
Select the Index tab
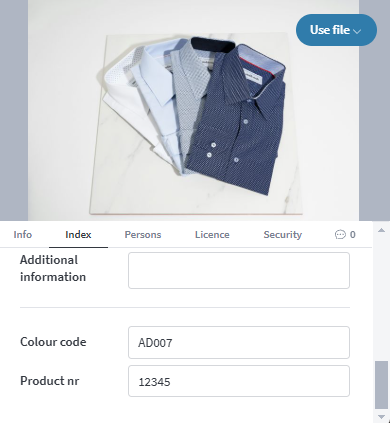78,235
